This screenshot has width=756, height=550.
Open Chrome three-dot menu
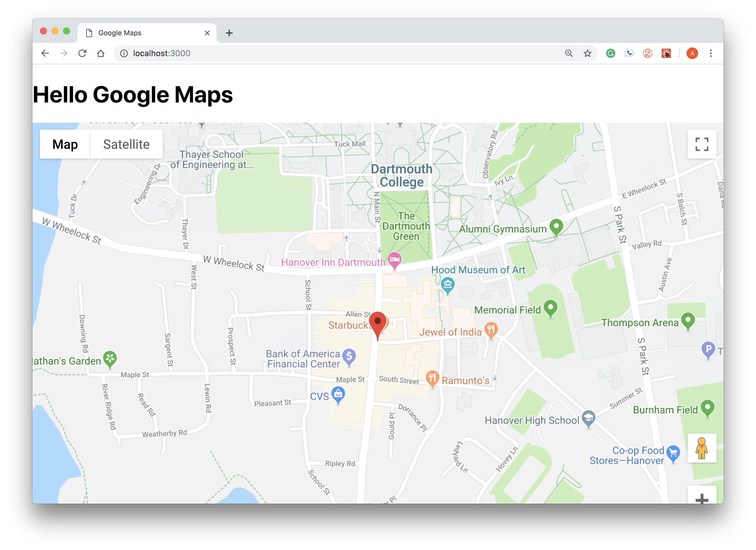click(x=711, y=53)
